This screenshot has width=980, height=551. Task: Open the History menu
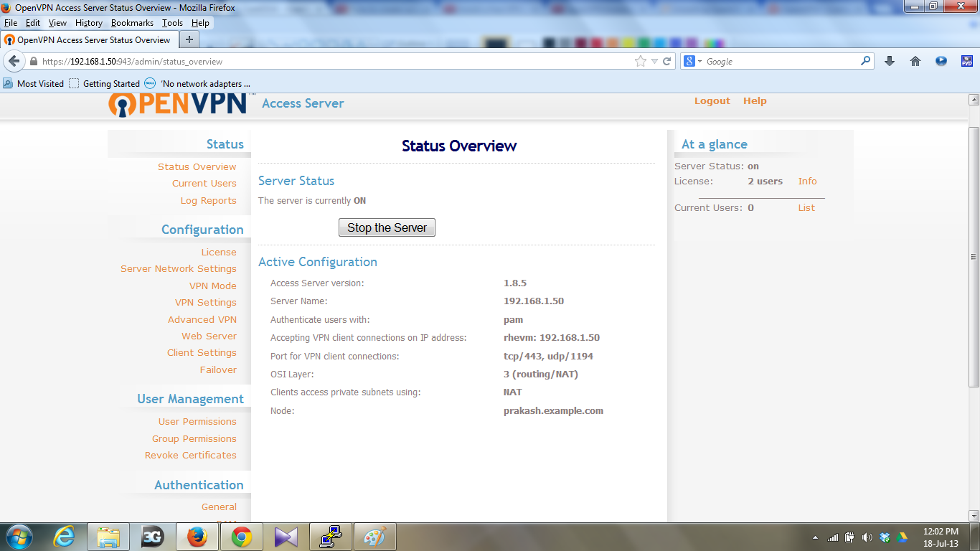tap(89, 23)
